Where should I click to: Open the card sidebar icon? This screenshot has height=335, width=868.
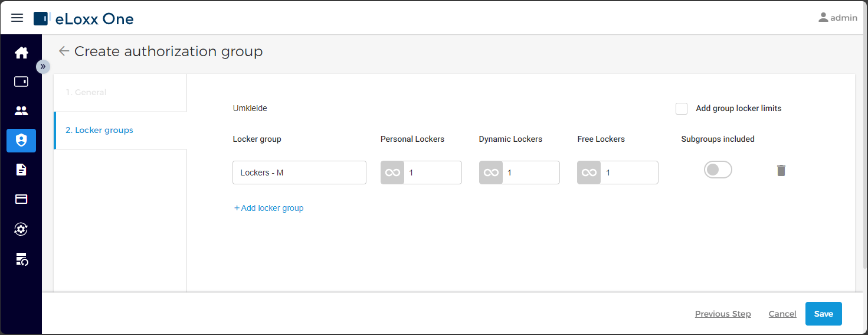[x=21, y=199]
